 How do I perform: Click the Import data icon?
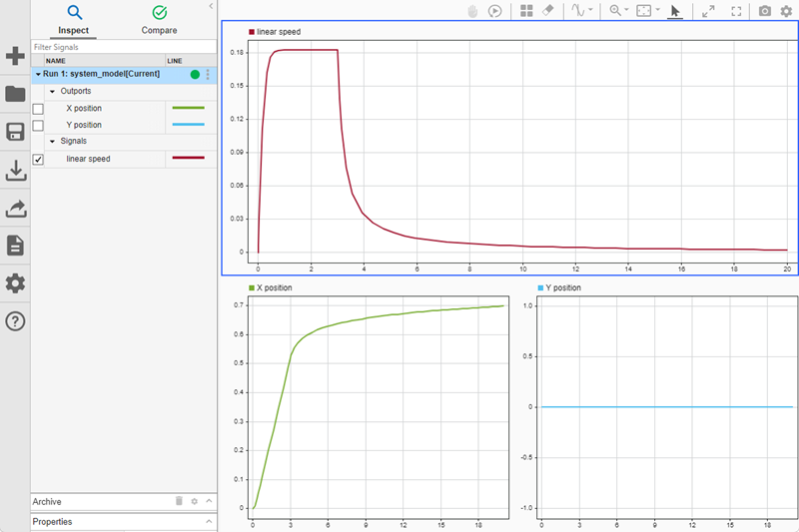tap(15, 171)
